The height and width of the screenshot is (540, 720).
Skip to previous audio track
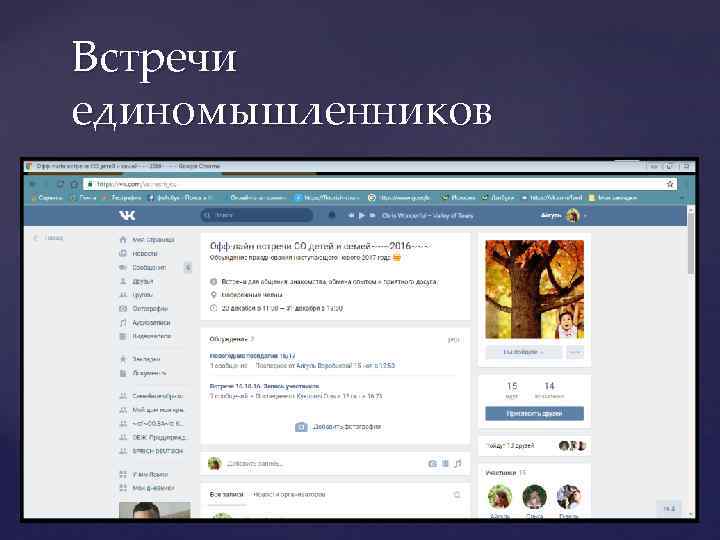[x=351, y=215]
